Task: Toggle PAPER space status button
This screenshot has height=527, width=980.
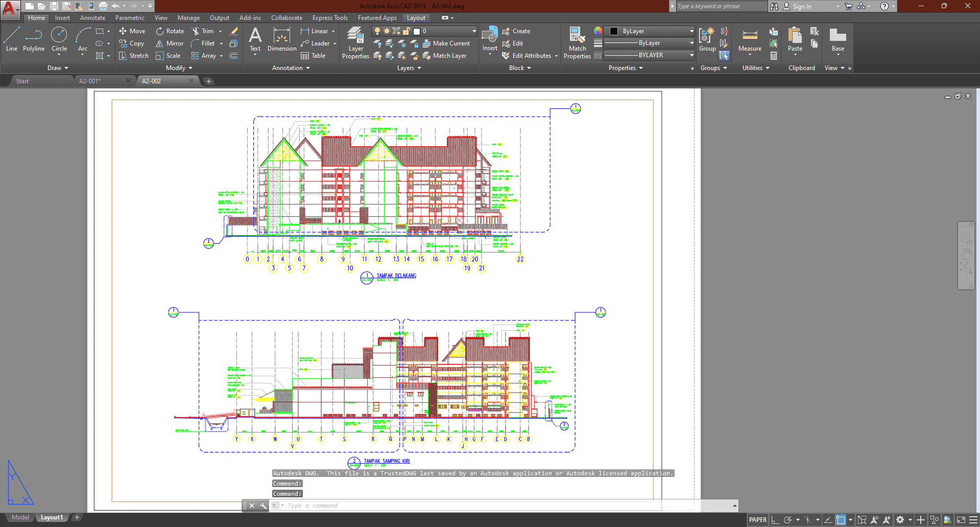Action: tap(757, 520)
